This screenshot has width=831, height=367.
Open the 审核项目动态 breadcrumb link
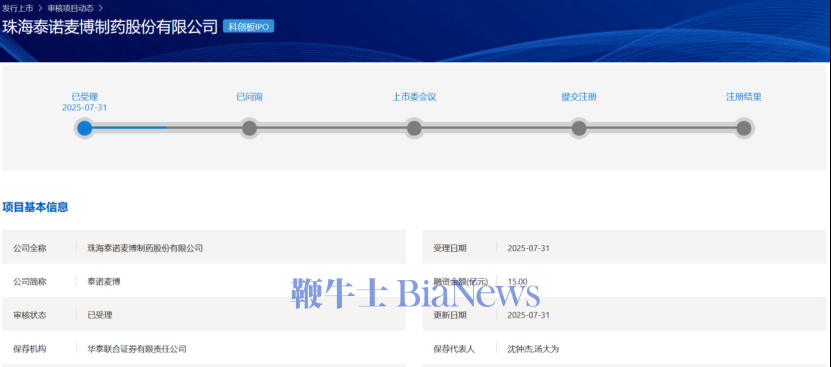tap(70, 8)
